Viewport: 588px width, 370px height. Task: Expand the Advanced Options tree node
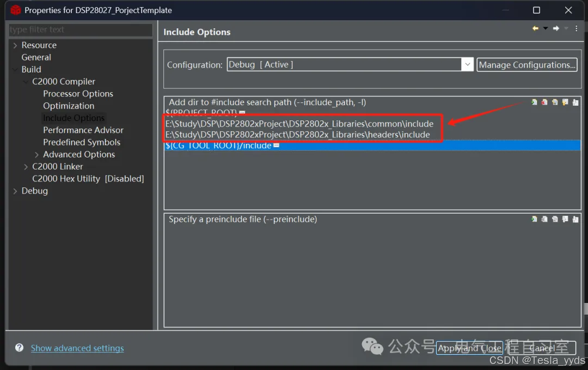click(x=36, y=155)
